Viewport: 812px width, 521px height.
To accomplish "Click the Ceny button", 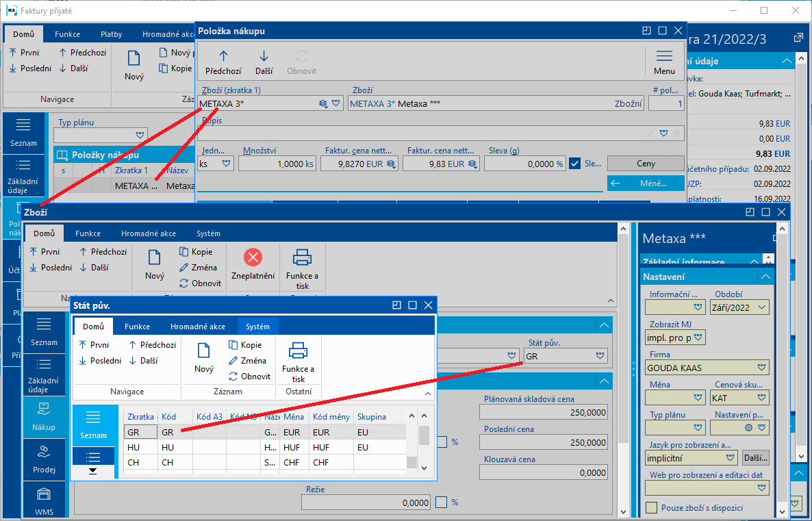I will point(645,163).
